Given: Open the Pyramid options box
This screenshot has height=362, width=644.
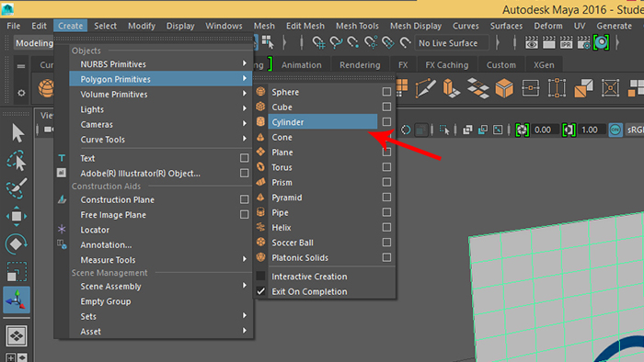Looking at the screenshot, I should click(x=386, y=198).
